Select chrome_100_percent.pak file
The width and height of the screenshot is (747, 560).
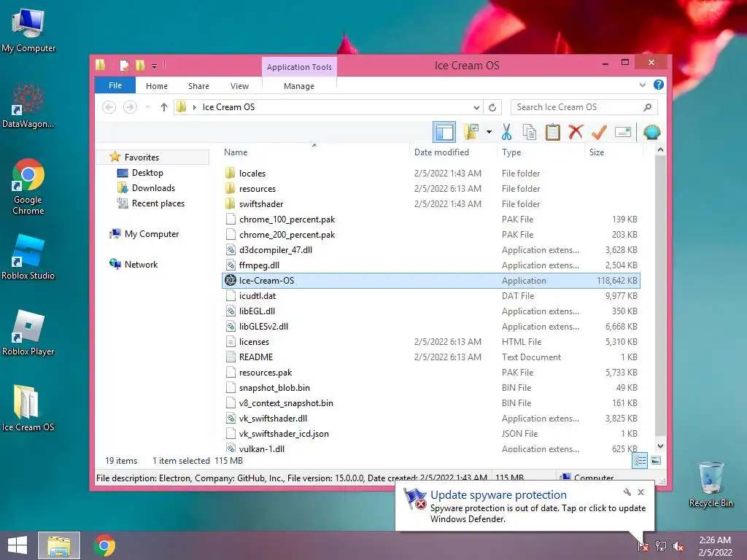click(x=431, y=219)
